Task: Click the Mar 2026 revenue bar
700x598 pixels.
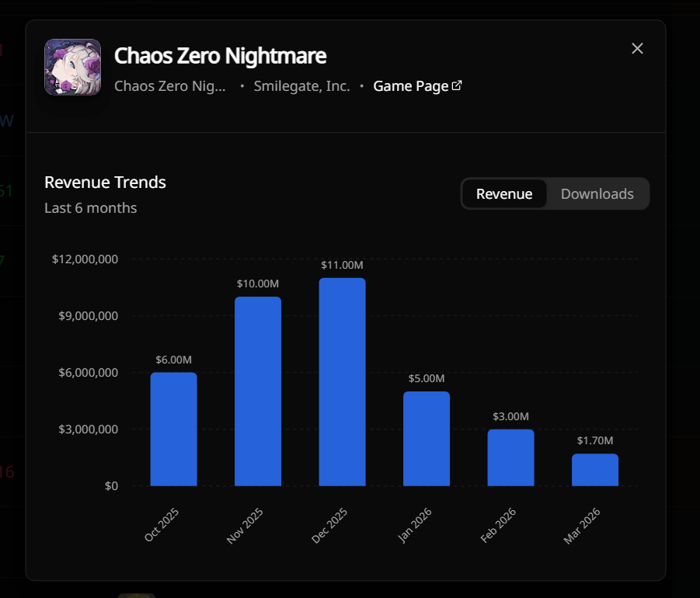Action: tap(595, 470)
